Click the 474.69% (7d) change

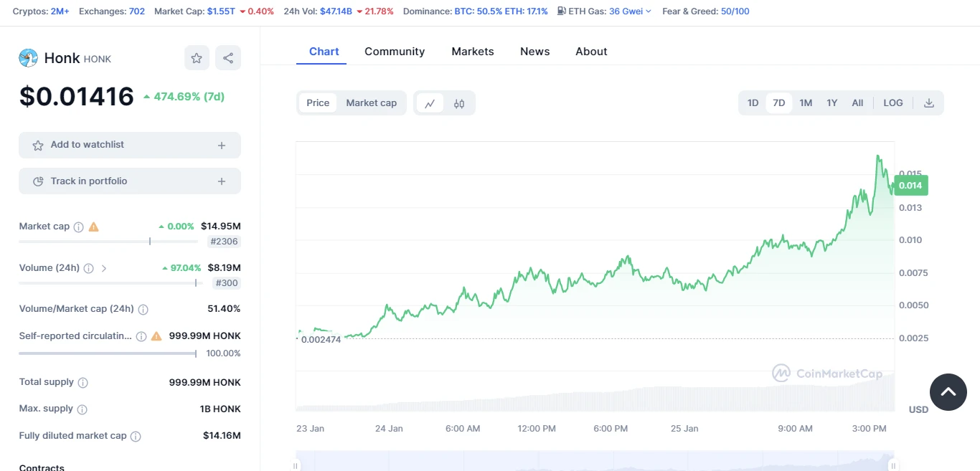point(184,97)
